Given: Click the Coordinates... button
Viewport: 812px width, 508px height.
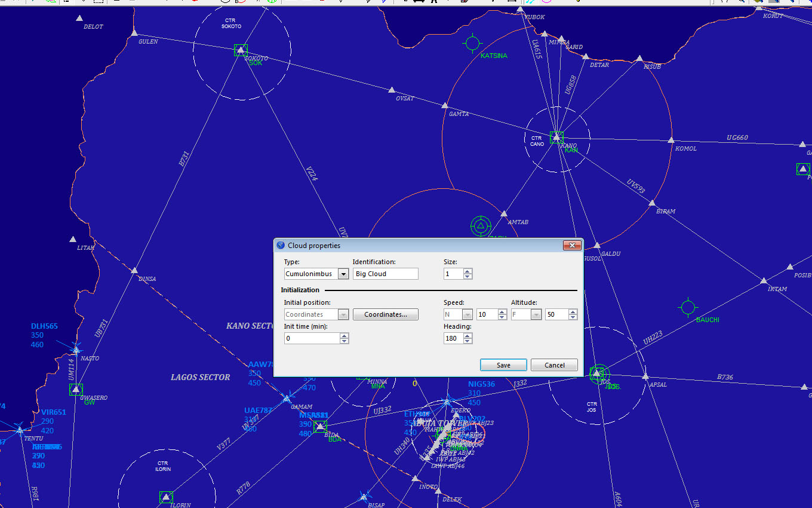Looking at the screenshot, I should pyautogui.click(x=386, y=314).
